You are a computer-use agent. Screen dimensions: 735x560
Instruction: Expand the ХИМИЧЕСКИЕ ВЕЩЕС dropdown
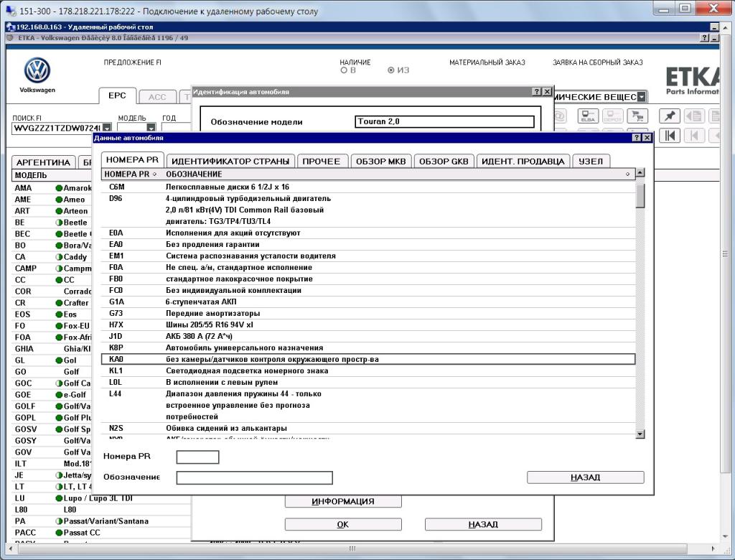point(641,97)
